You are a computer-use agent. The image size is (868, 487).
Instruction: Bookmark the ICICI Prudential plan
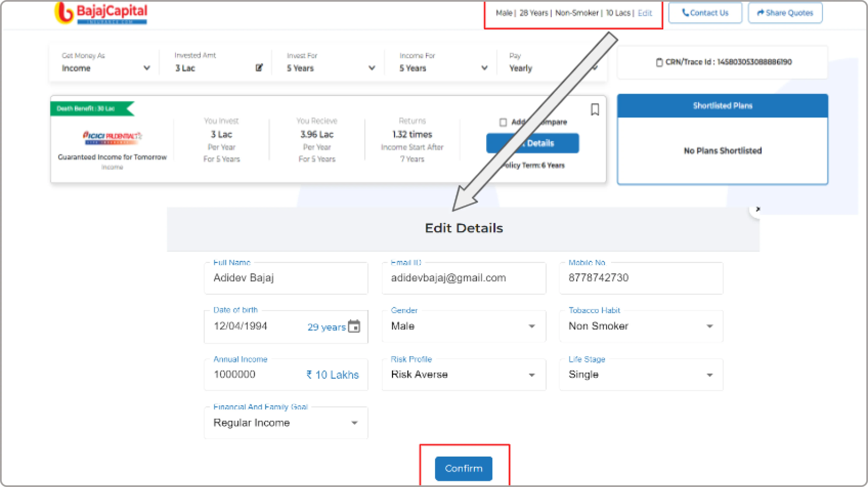[595, 110]
